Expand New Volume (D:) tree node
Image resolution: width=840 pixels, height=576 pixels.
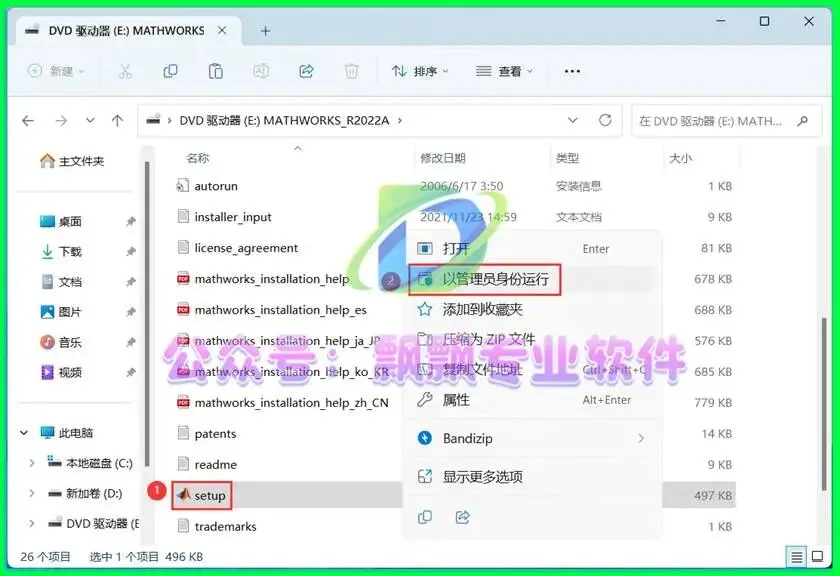pos(32,493)
